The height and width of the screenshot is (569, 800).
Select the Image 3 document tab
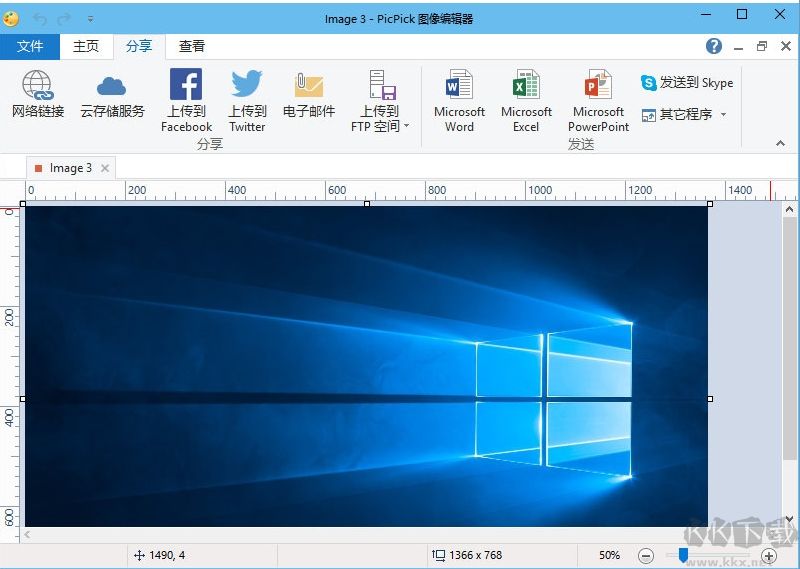(x=70, y=168)
